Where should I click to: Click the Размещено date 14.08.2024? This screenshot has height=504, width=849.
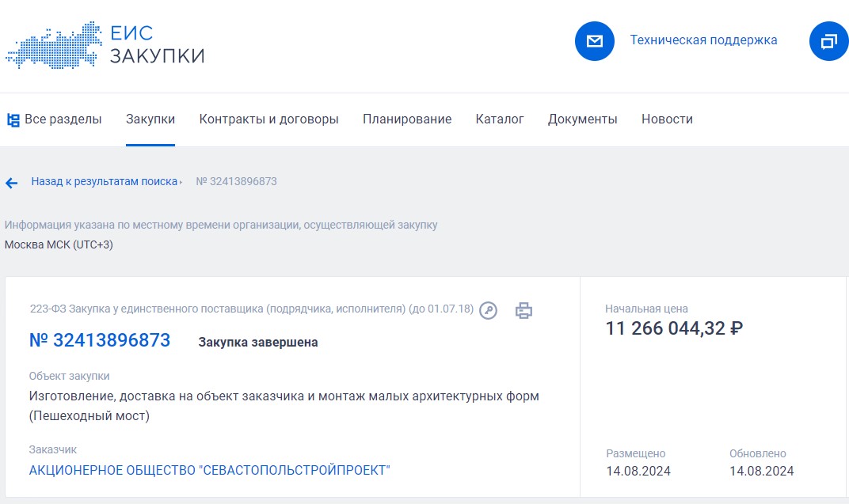click(x=638, y=471)
